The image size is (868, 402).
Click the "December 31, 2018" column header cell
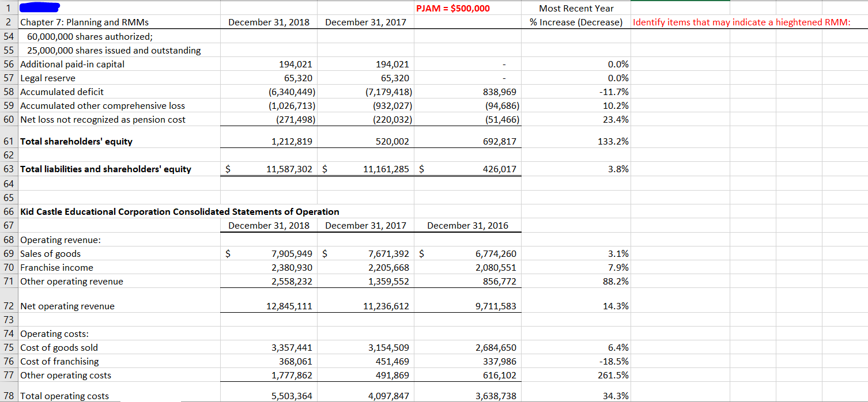(x=269, y=22)
